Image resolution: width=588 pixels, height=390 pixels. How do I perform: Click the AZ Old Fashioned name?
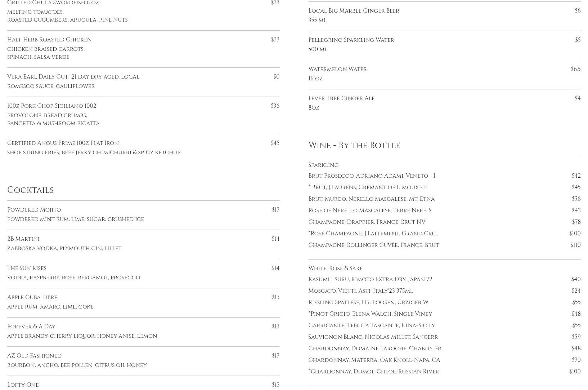click(34, 356)
